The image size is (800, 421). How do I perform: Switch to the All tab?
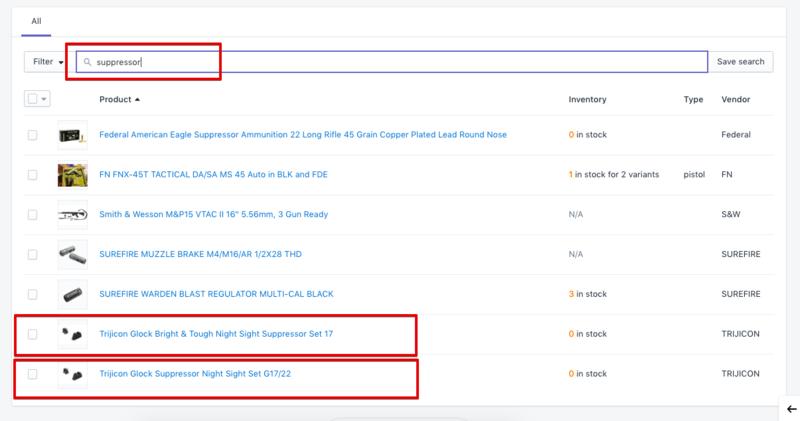point(37,20)
